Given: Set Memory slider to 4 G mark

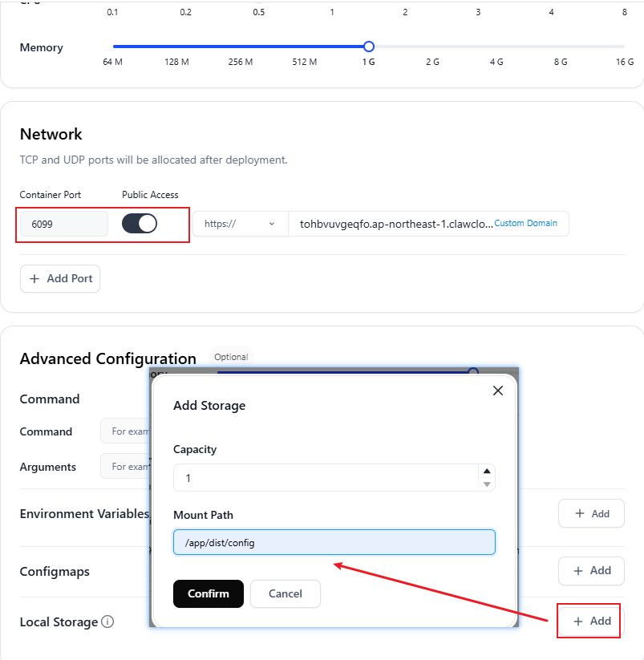Looking at the screenshot, I should click(x=496, y=47).
